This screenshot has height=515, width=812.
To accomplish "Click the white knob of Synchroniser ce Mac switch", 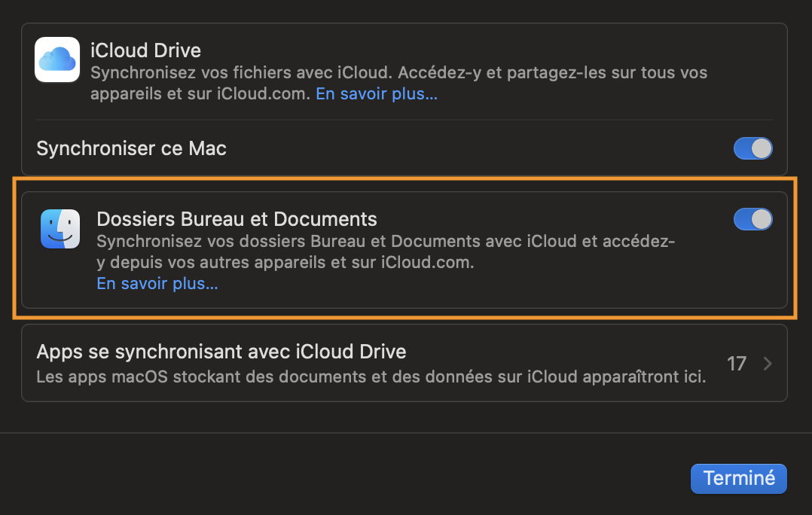I will click(x=762, y=148).
